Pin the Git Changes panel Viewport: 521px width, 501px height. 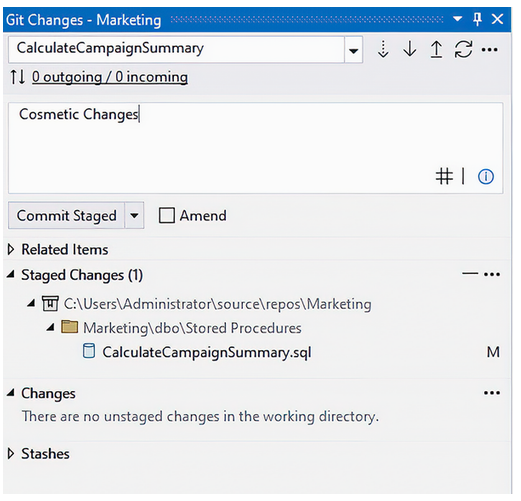477,19
